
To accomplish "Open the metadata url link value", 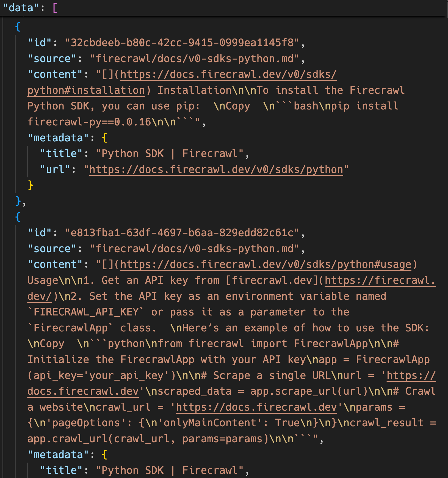I will (216, 170).
